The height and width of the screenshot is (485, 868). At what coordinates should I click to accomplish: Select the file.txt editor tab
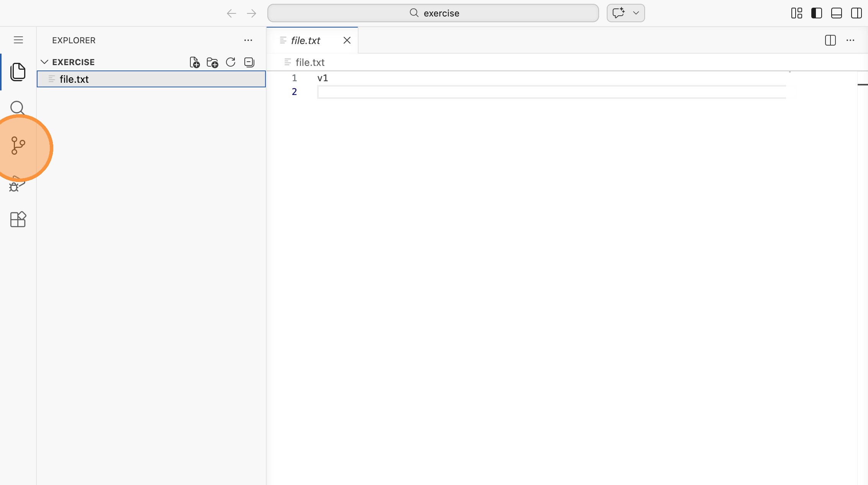(x=306, y=40)
